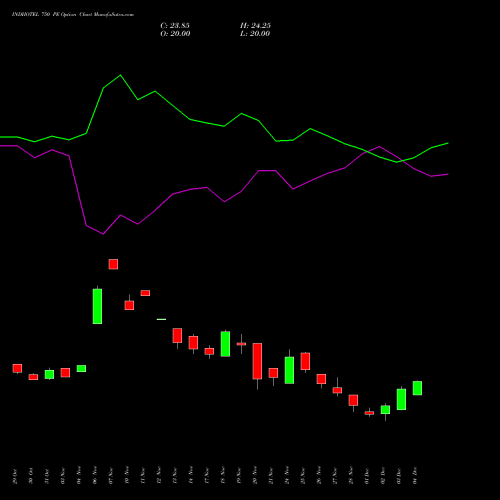Click the 31 Oct date label
This screenshot has width=500, height=500.
pyautogui.click(x=47, y=476)
